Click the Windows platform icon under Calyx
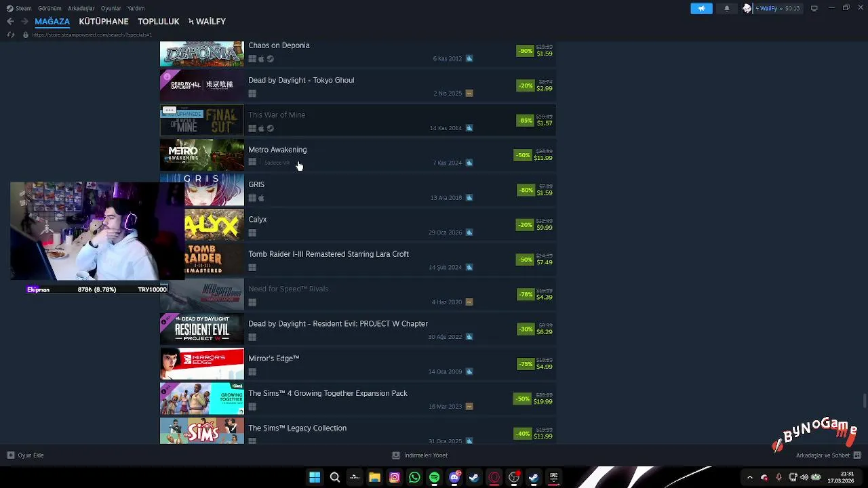 [x=252, y=233]
